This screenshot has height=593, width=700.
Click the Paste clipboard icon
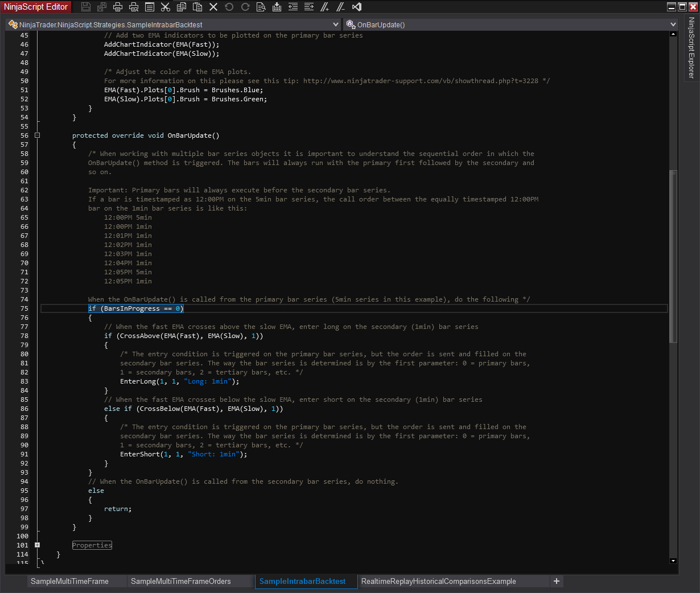[x=197, y=7]
